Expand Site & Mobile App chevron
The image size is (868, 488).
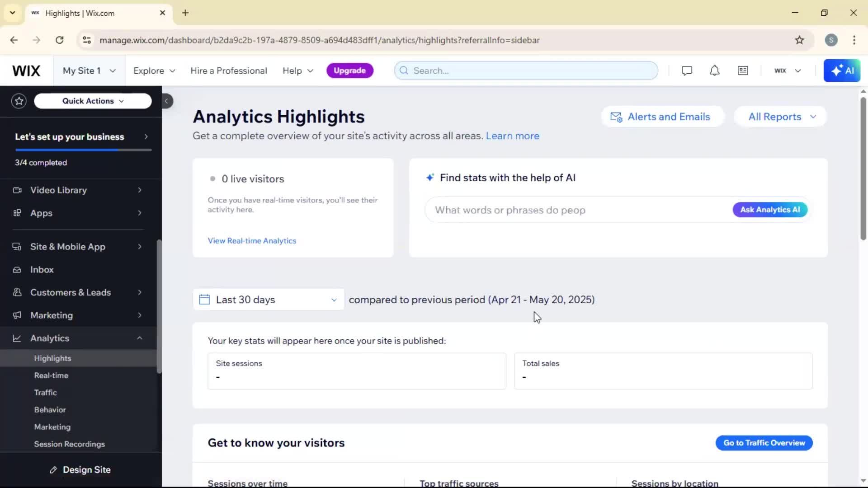point(140,247)
